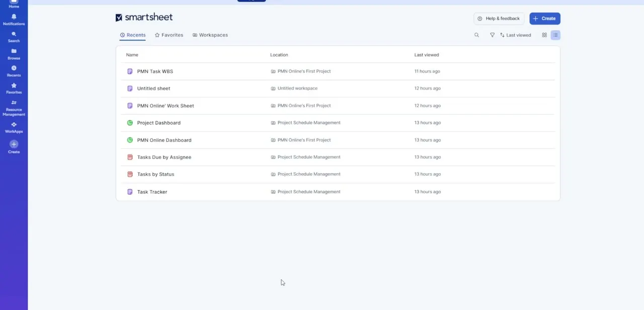Image resolution: width=644 pixels, height=310 pixels.
Task: Click the Last viewed column header
Action: (427, 55)
